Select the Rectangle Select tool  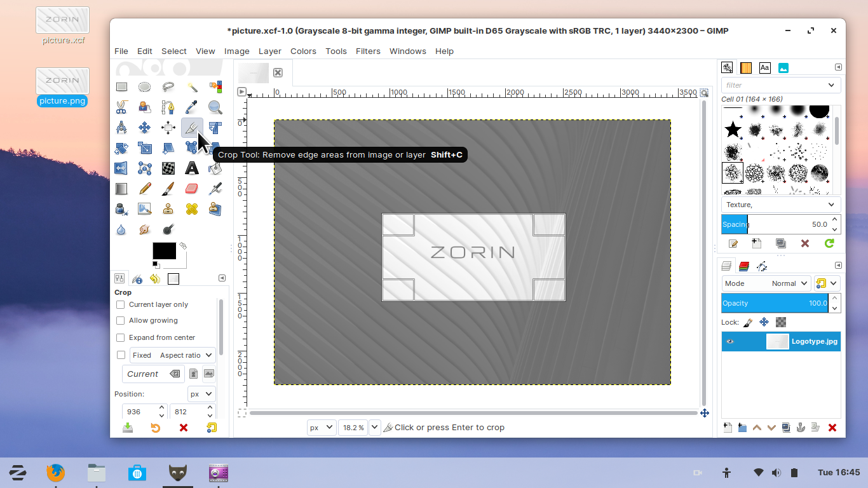121,87
